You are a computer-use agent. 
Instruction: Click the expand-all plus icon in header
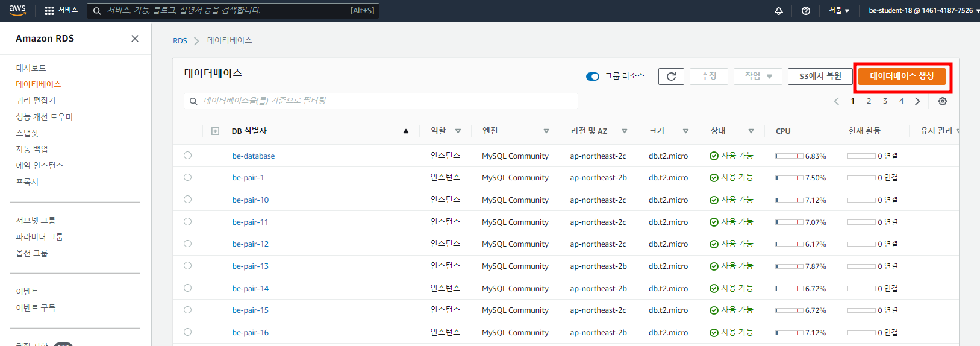pyautogui.click(x=216, y=131)
